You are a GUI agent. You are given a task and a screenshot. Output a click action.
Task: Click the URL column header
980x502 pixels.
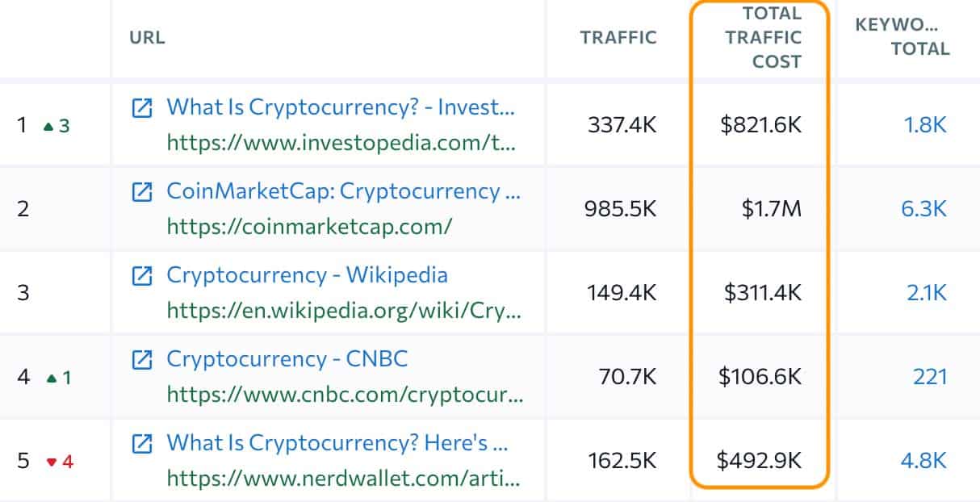coord(148,37)
